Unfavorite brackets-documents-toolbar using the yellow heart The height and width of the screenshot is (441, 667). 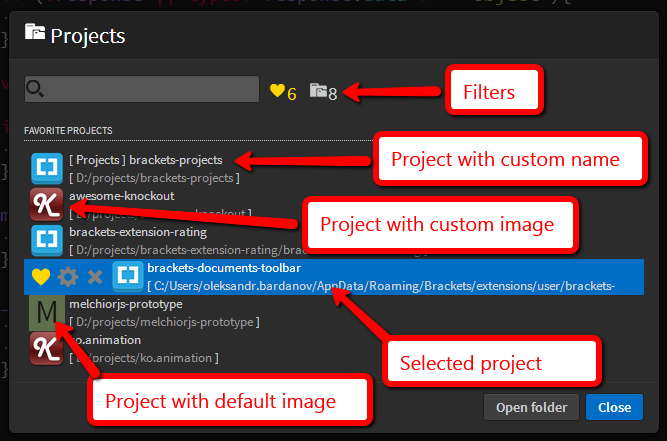(x=41, y=277)
